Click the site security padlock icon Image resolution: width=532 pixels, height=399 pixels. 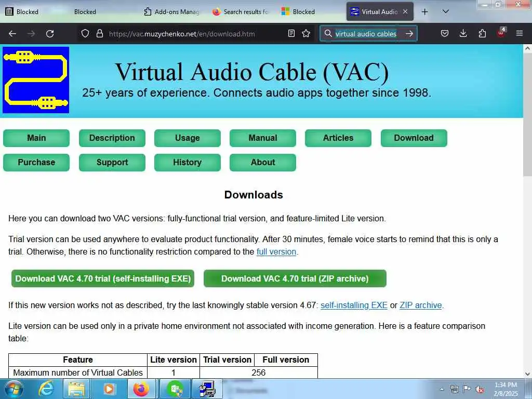pyautogui.click(x=99, y=33)
